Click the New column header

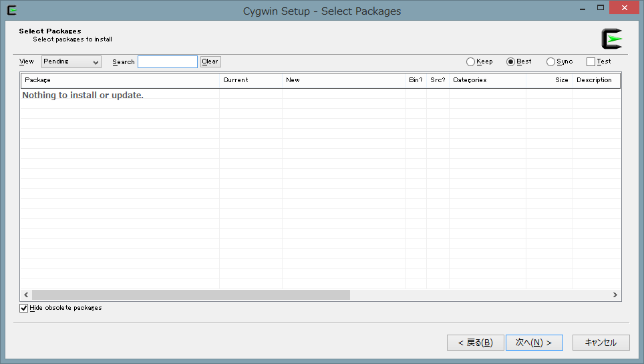343,80
